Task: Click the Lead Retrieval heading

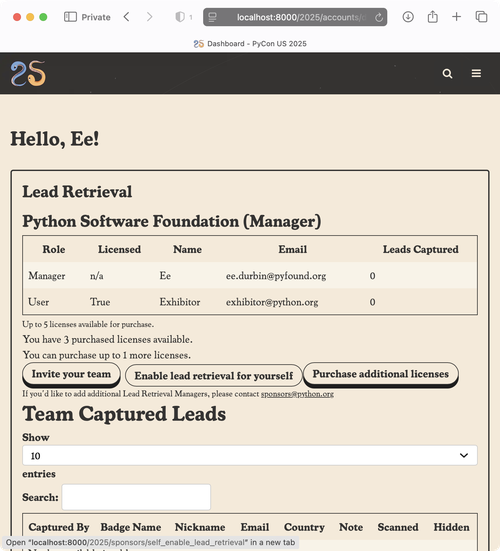Action: (x=77, y=192)
